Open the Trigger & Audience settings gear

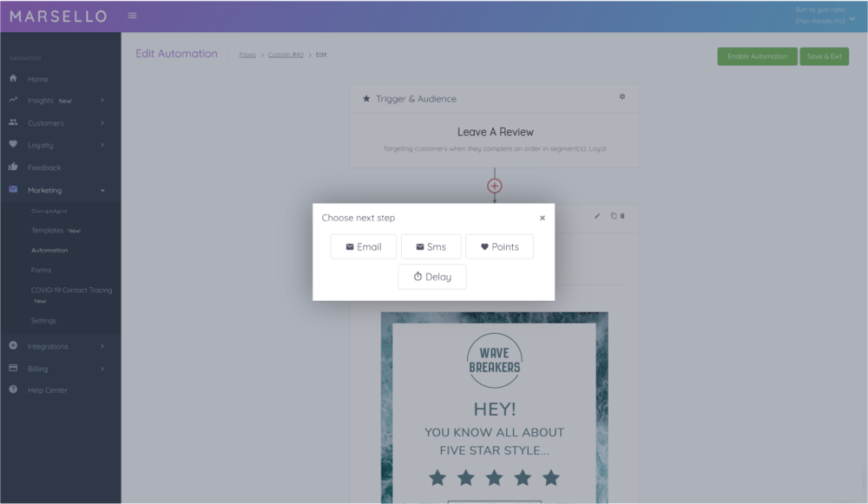(621, 97)
